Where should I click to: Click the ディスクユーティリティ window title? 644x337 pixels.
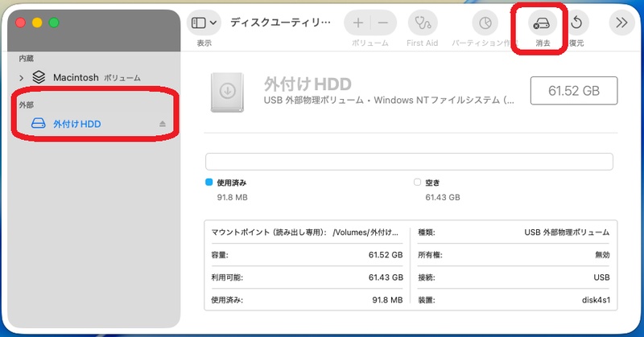[x=280, y=23]
